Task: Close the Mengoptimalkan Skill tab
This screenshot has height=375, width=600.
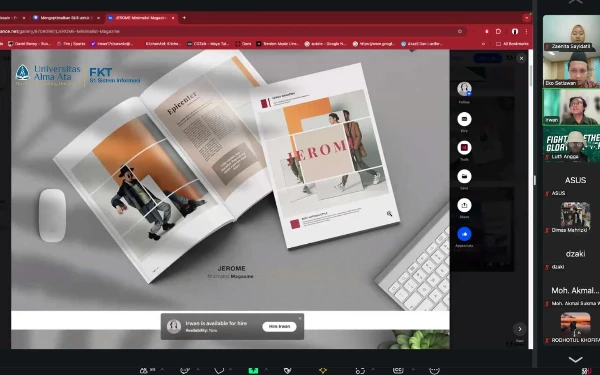Action: coord(98,18)
